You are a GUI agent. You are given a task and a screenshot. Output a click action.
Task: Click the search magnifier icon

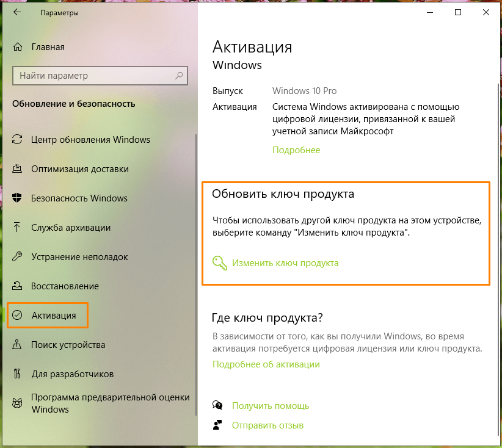click(179, 76)
